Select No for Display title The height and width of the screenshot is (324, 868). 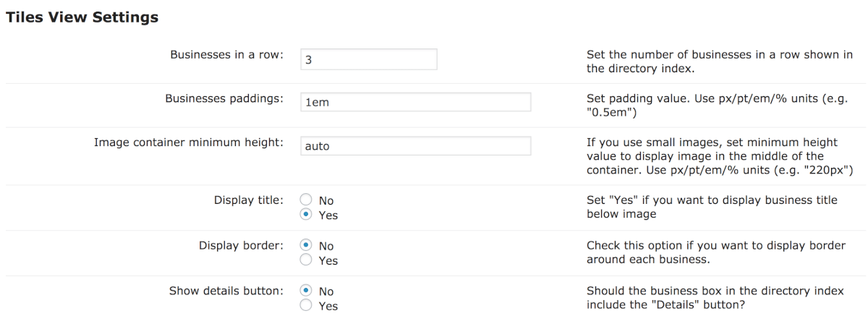(306, 200)
